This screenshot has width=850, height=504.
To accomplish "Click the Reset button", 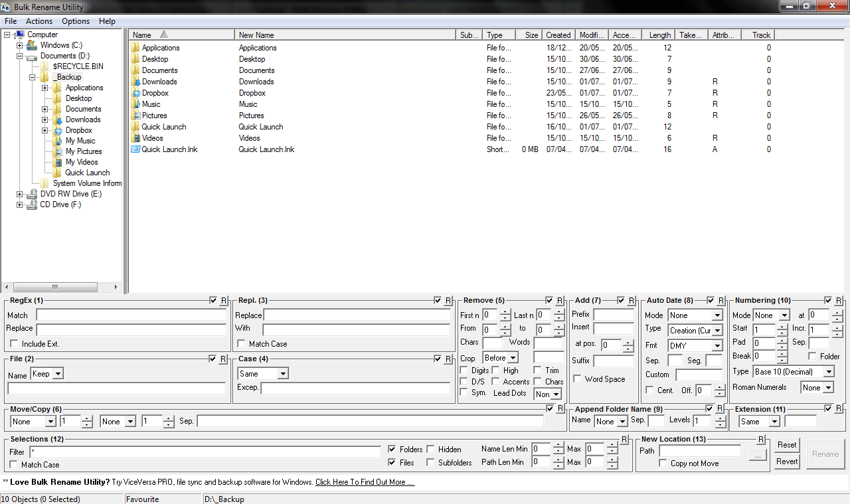I will pos(787,446).
